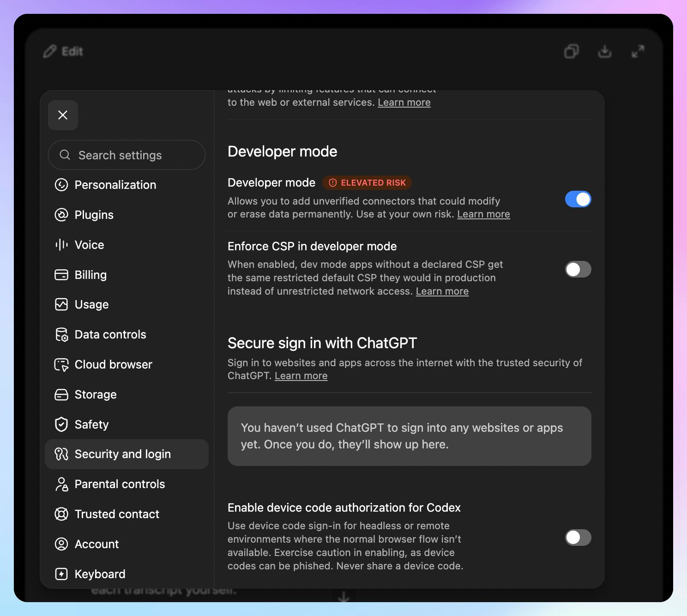Open Learn more link after external services text

(x=404, y=103)
